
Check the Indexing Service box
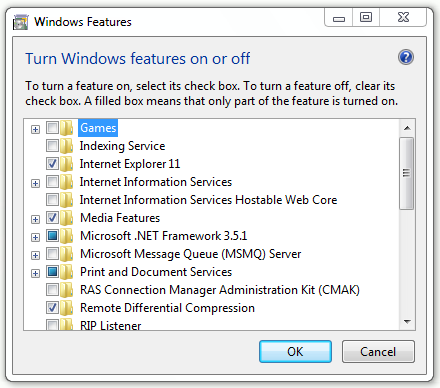coord(52,146)
